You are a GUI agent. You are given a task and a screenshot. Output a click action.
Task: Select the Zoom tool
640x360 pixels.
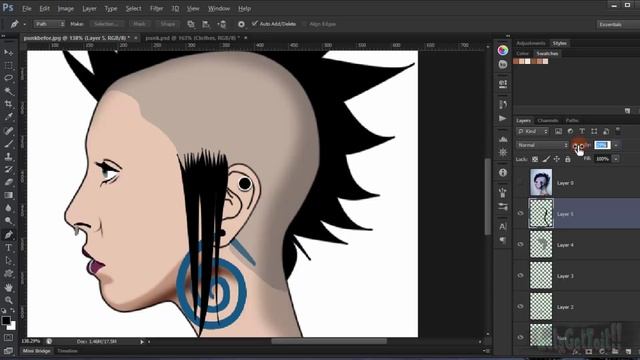click(9, 301)
